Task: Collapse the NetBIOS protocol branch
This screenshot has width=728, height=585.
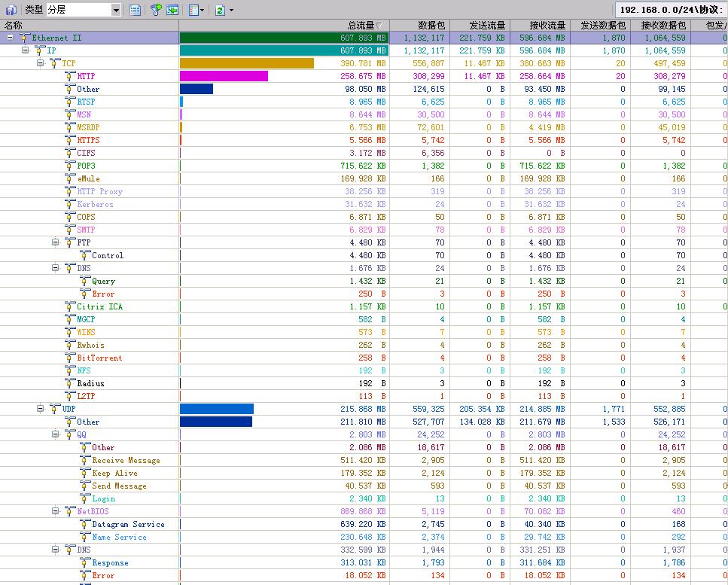Action: pyautogui.click(x=55, y=511)
